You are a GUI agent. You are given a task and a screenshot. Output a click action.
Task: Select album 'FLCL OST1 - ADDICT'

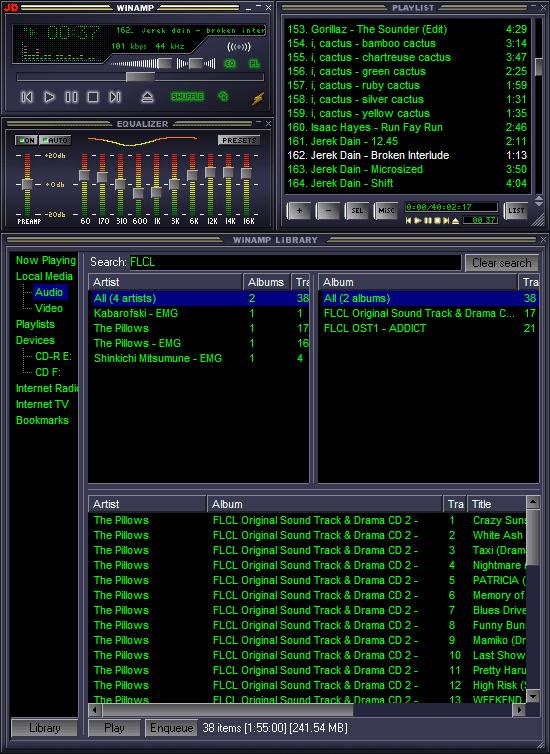(428, 328)
